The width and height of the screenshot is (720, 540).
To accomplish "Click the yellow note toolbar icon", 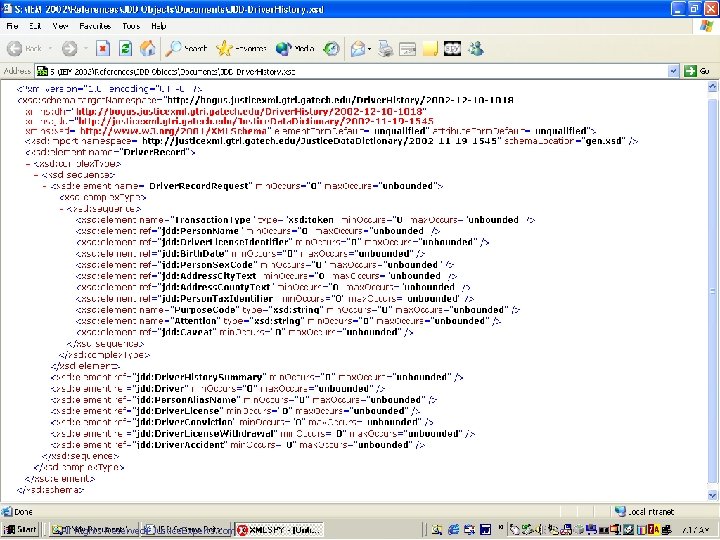I will pos(430,48).
